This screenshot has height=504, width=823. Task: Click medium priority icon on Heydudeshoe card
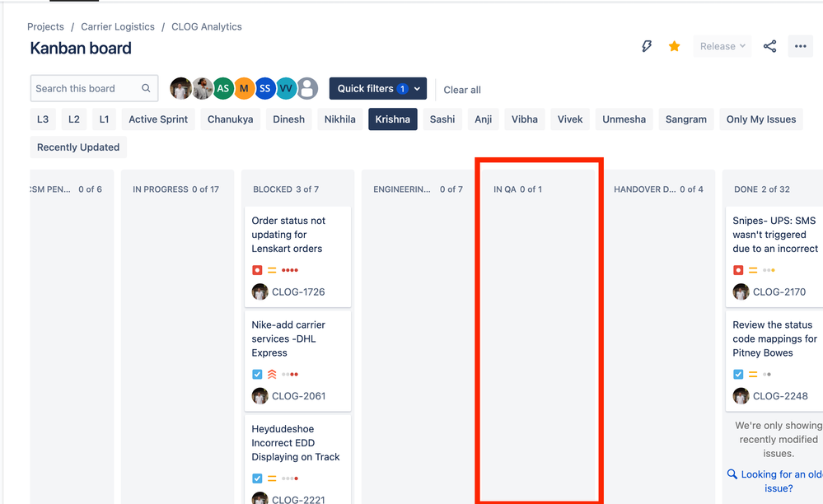272,478
